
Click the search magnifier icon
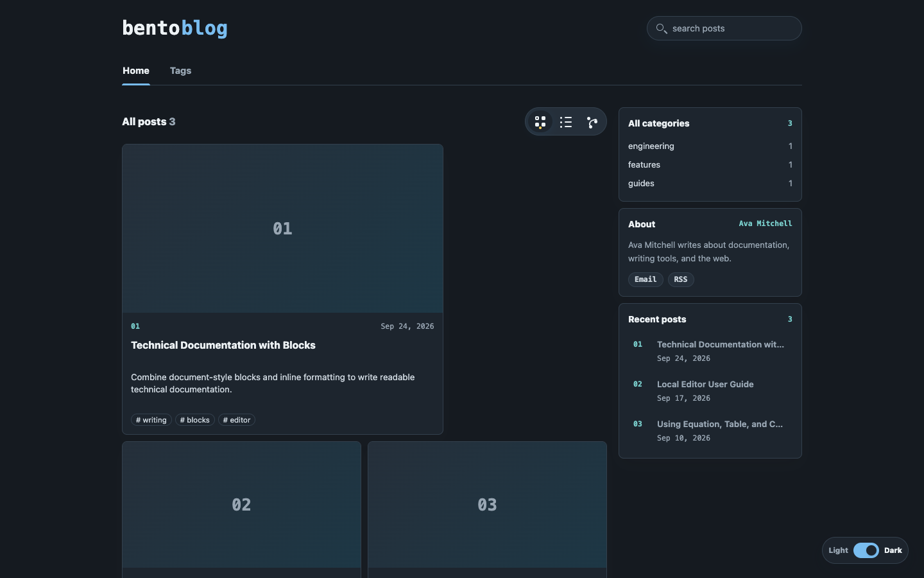click(662, 28)
